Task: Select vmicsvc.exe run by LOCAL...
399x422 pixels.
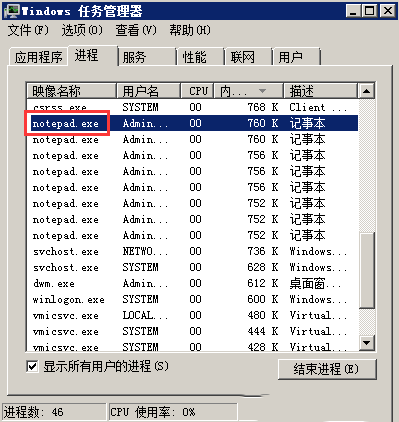Action: pyautogui.click(x=192, y=315)
